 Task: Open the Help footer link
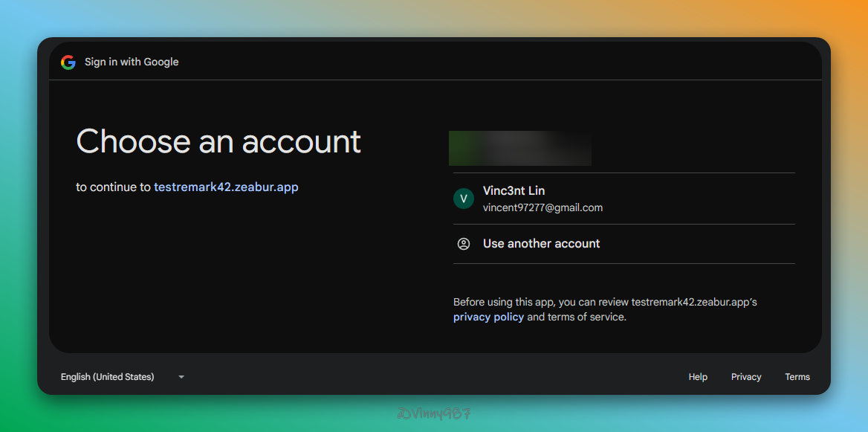pos(698,377)
